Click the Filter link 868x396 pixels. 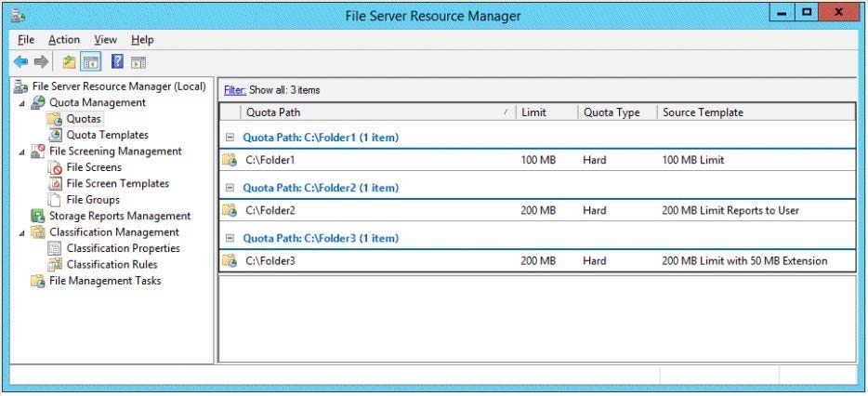(235, 90)
